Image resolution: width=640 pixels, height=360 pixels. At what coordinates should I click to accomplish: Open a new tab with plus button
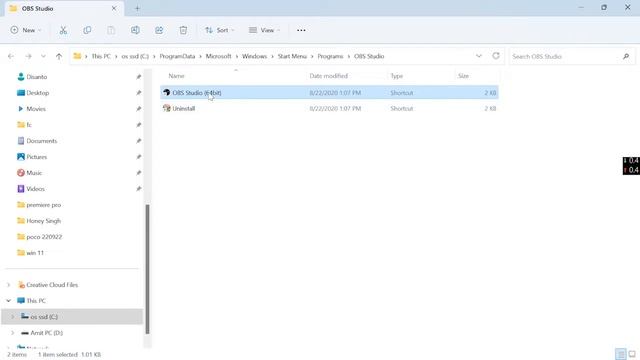137,8
